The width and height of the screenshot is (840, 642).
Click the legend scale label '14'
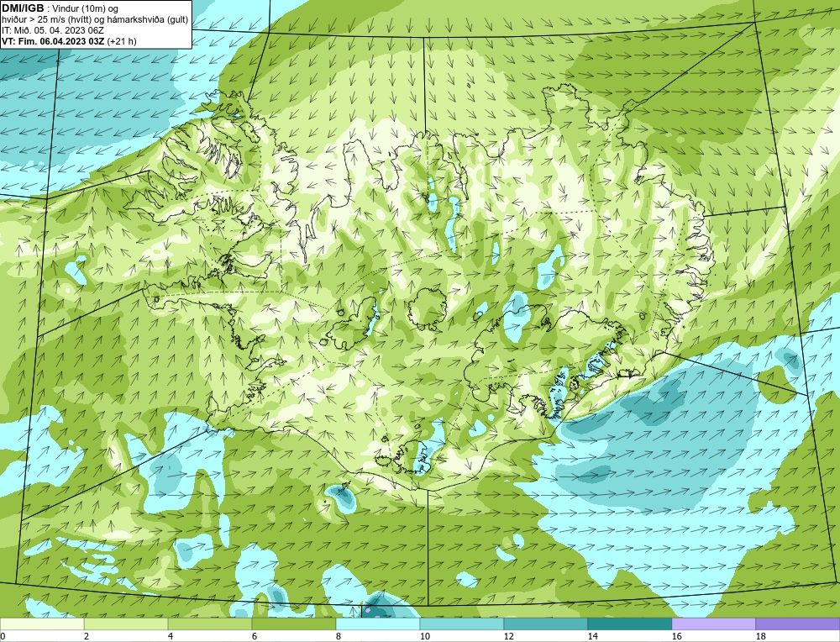click(x=593, y=636)
